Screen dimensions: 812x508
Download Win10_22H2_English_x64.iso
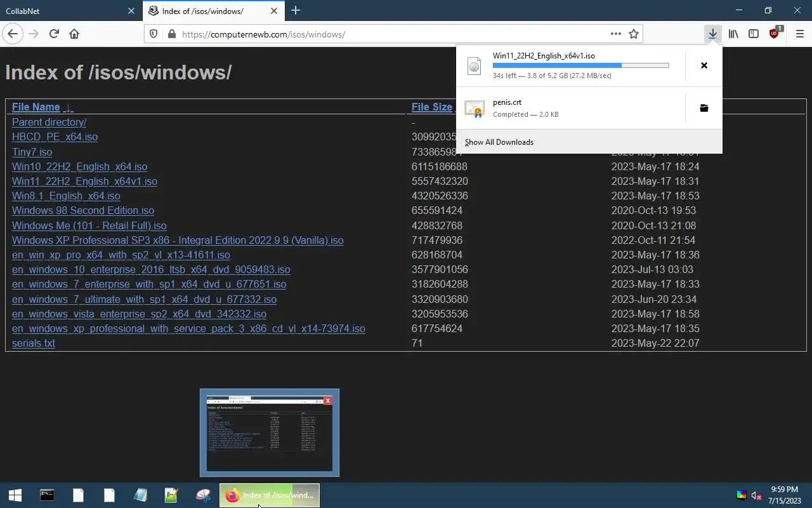(79, 166)
